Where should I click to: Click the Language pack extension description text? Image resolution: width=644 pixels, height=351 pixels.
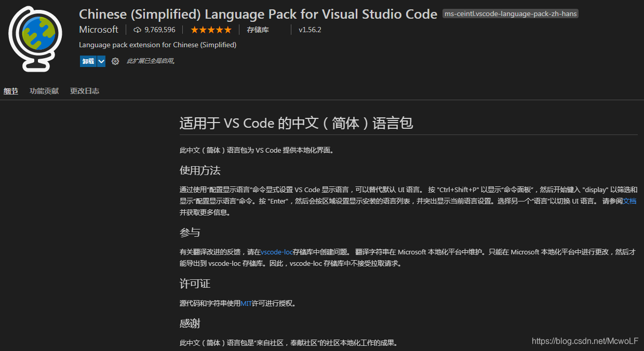[158, 45]
